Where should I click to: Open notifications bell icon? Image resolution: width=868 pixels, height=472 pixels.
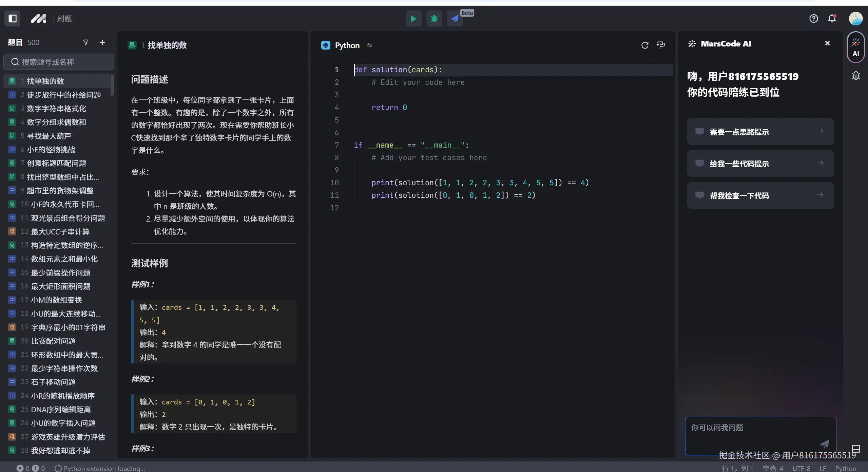pyautogui.click(x=832, y=19)
